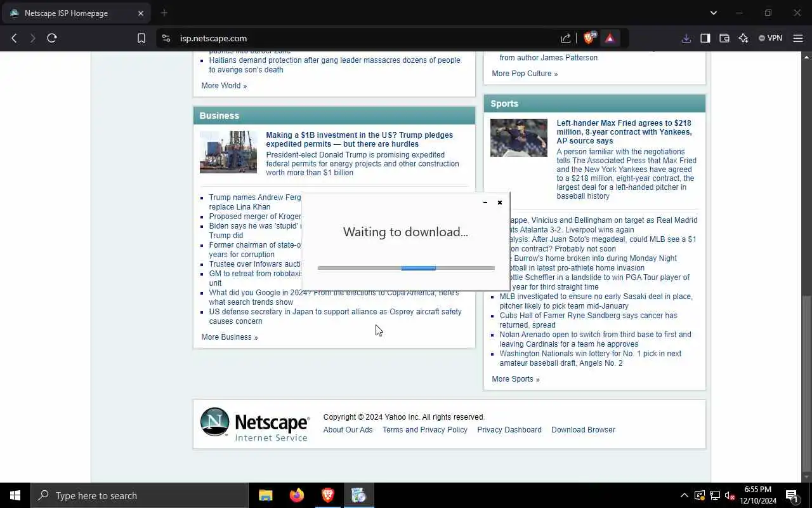Viewport: 812px width, 508px height.
Task: Click the muted volume speaker icon
Action: click(x=730, y=496)
